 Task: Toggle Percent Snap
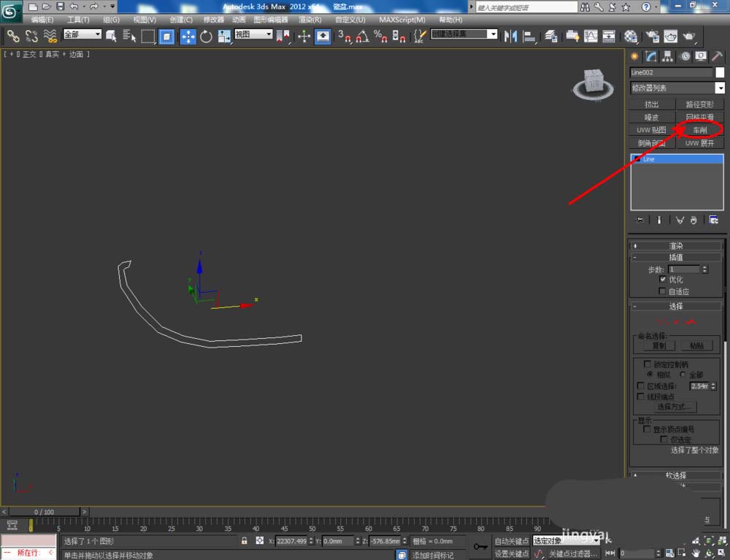point(380,37)
